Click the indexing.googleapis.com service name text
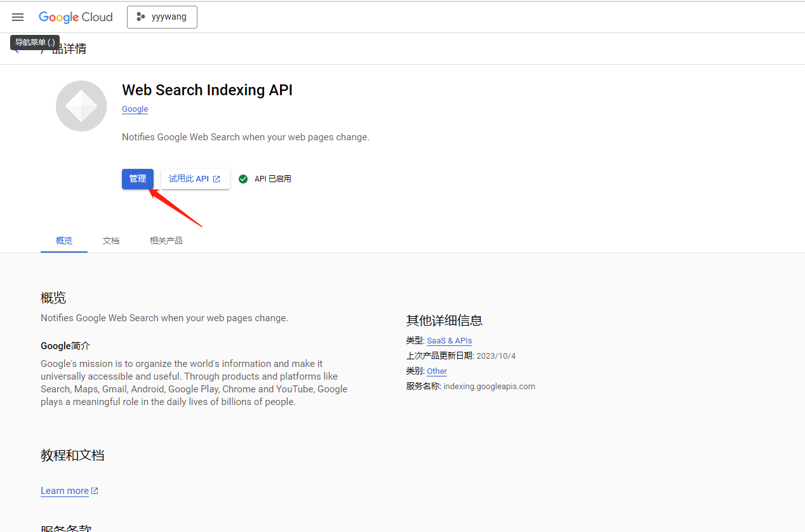805x532 pixels. pos(489,387)
